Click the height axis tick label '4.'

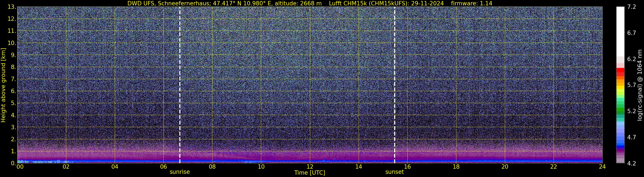click(x=13, y=115)
